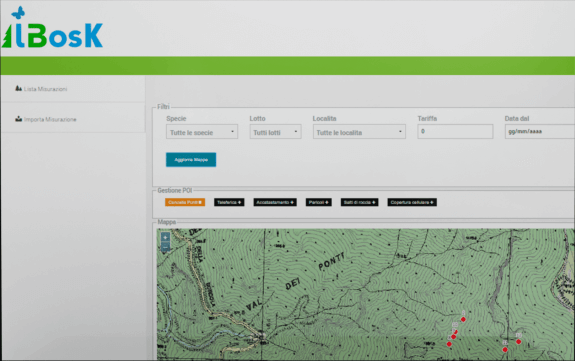Focus the Tariffa input field
575x361 pixels.
click(455, 131)
